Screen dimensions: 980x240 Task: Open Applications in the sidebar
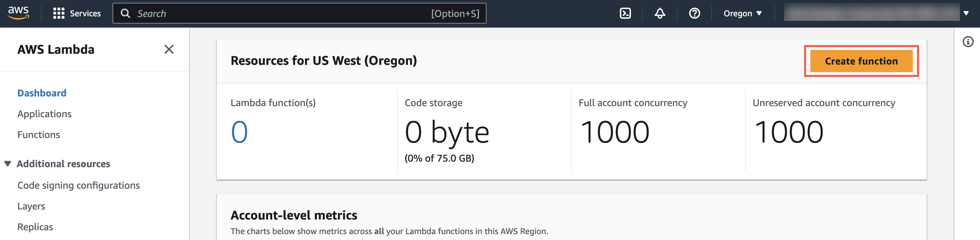click(45, 114)
